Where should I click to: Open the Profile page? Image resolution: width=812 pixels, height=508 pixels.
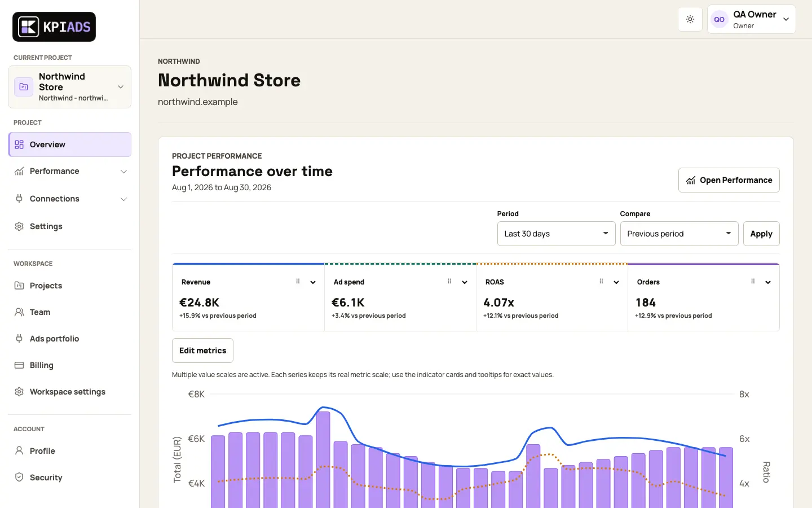[x=70, y=451]
